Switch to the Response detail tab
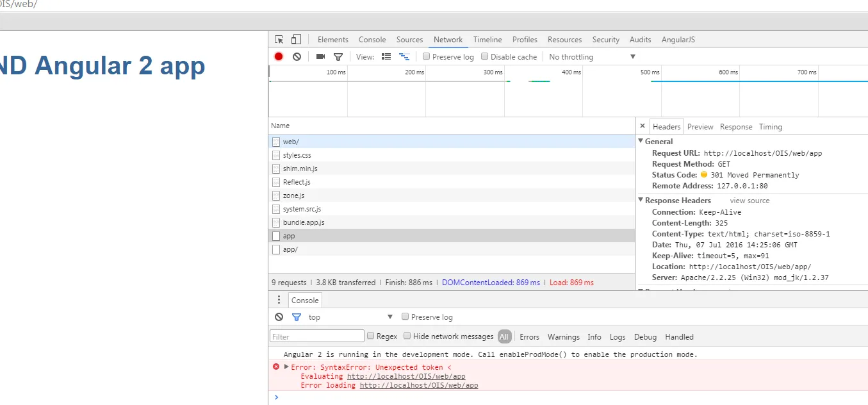Screen dimensions: 868x405 pos(736,126)
